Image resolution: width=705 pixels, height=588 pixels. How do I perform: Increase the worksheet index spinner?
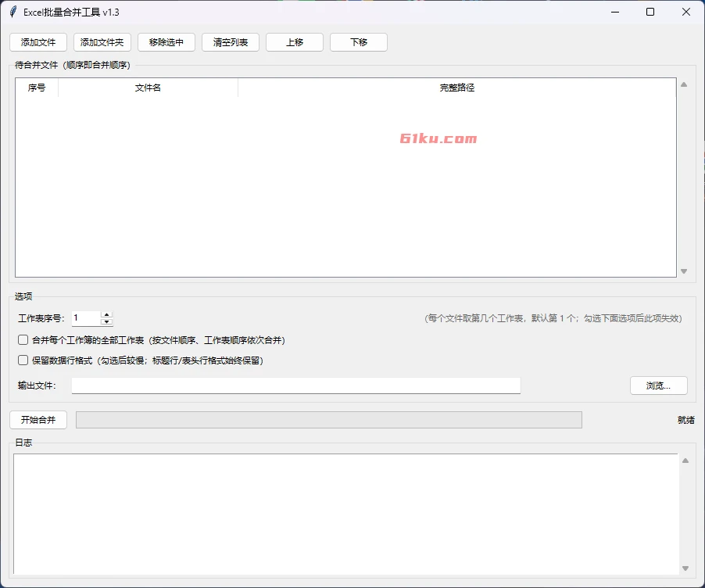(106, 314)
